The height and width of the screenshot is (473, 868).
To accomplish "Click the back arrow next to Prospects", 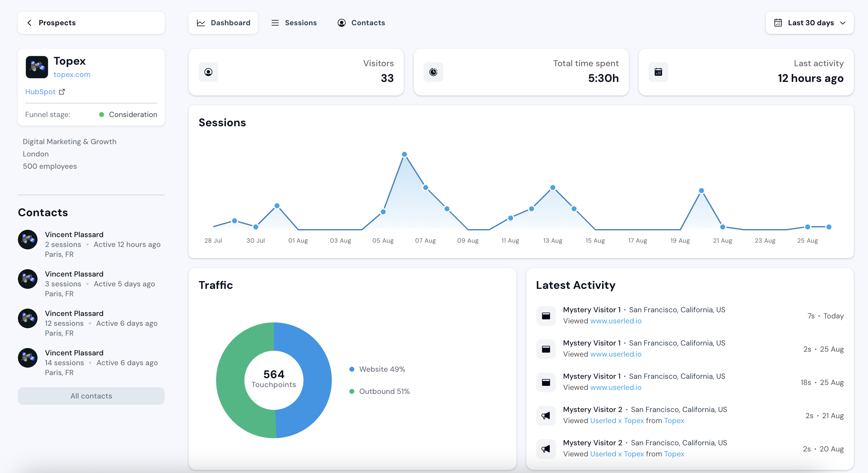I will click(x=29, y=22).
